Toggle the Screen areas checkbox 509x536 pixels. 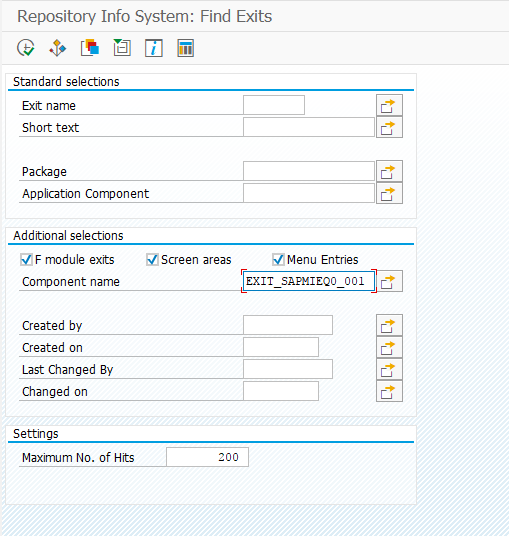(x=152, y=259)
